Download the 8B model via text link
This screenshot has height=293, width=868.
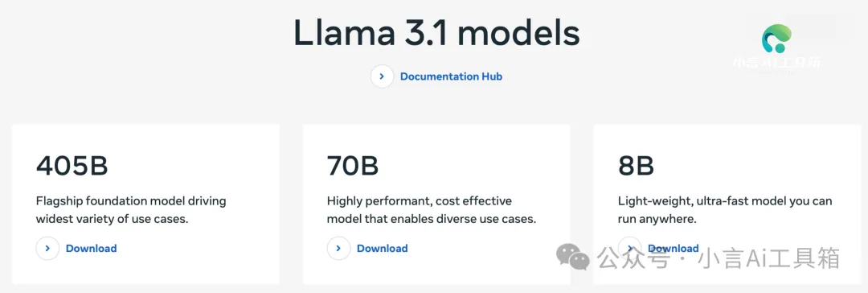pos(674,248)
